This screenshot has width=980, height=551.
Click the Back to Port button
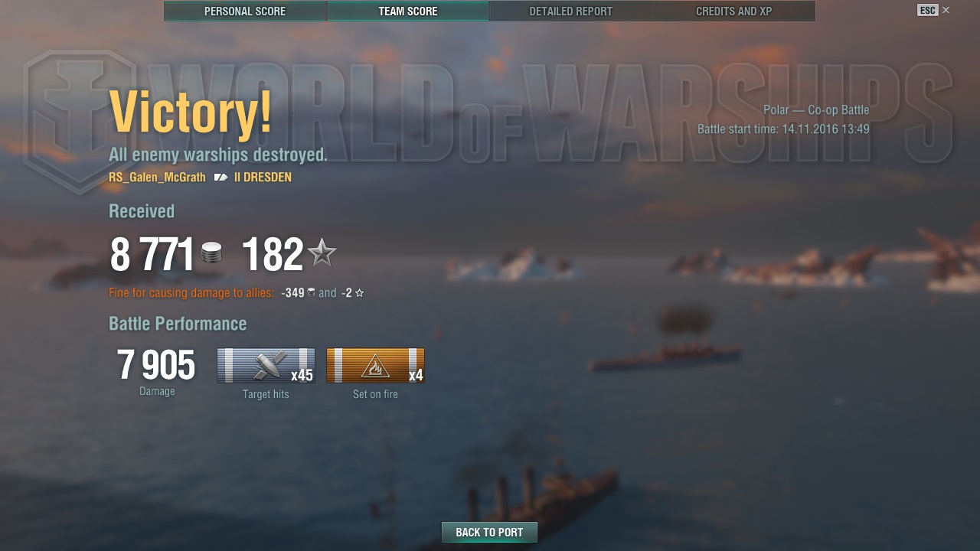pos(489,533)
